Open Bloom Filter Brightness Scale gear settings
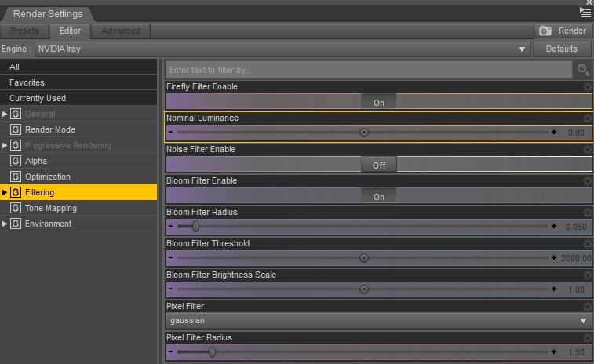This screenshot has width=594, height=364. 587,275
